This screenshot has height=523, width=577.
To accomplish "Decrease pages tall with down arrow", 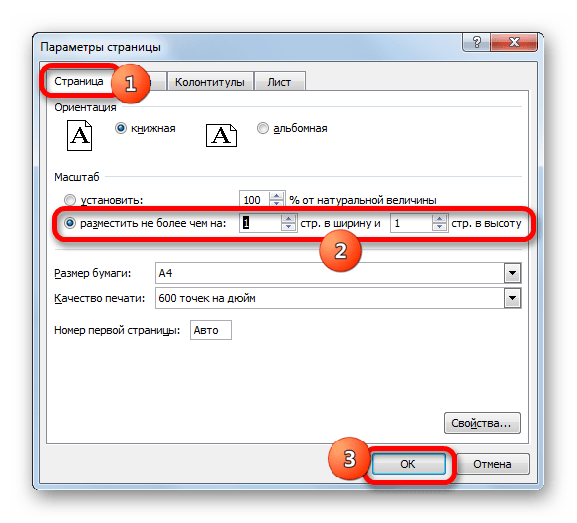I will 439,227.
